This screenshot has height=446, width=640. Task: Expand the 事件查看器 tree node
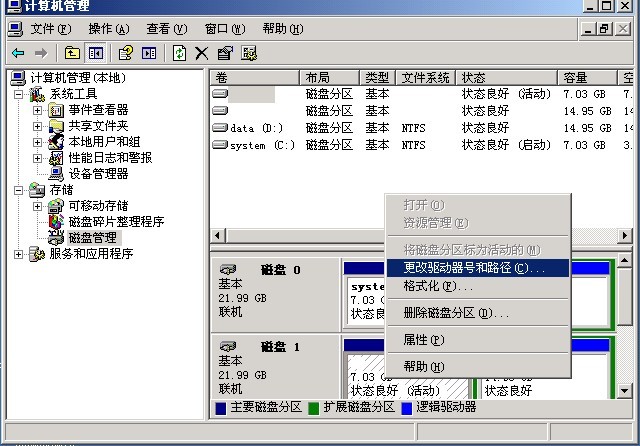click(x=38, y=110)
